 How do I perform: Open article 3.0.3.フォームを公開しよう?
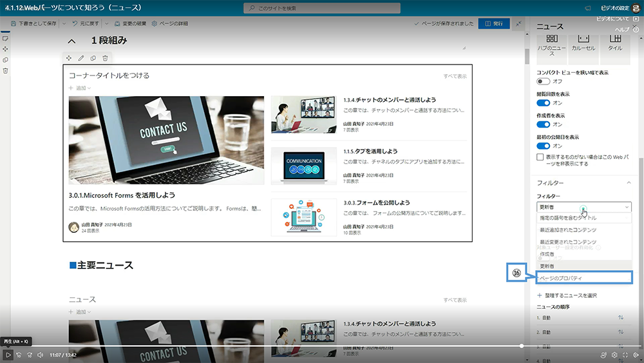click(376, 202)
